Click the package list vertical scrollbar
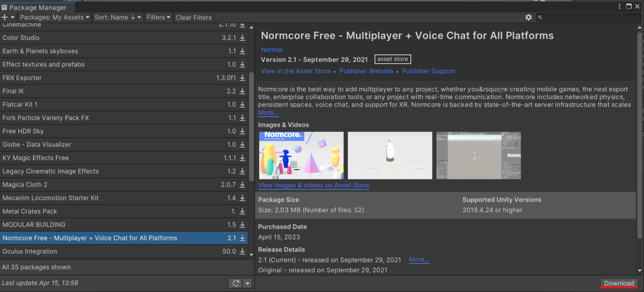 tap(252, 126)
